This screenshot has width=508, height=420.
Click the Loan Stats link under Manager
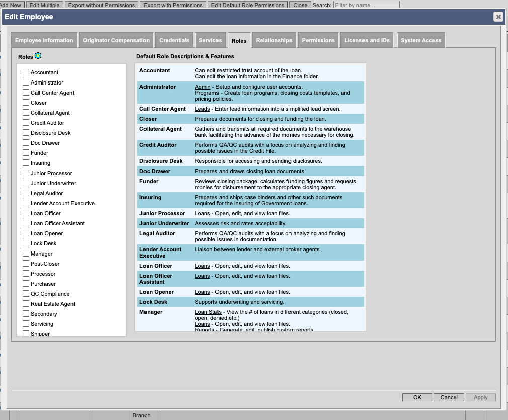pyautogui.click(x=208, y=312)
